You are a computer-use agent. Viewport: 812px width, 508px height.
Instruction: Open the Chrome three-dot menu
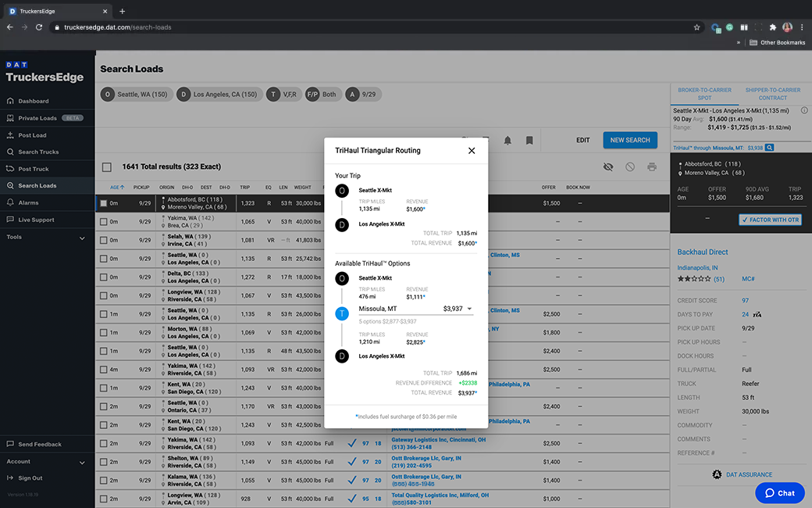[802, 27]
